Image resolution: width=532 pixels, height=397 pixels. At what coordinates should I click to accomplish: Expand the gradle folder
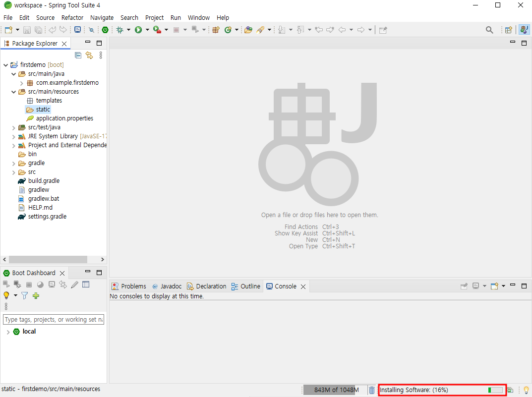coord(13,164)
